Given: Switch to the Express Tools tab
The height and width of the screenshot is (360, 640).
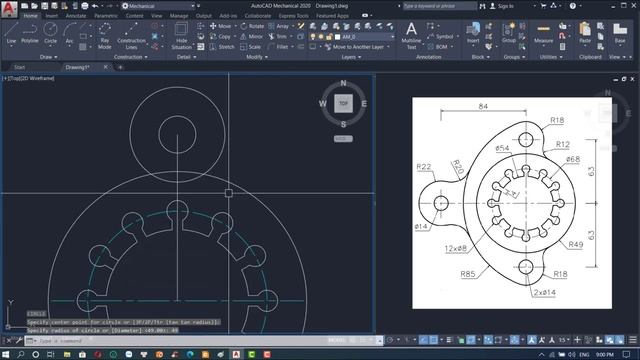Looking at the screenshot, I should tap(293, 16).
